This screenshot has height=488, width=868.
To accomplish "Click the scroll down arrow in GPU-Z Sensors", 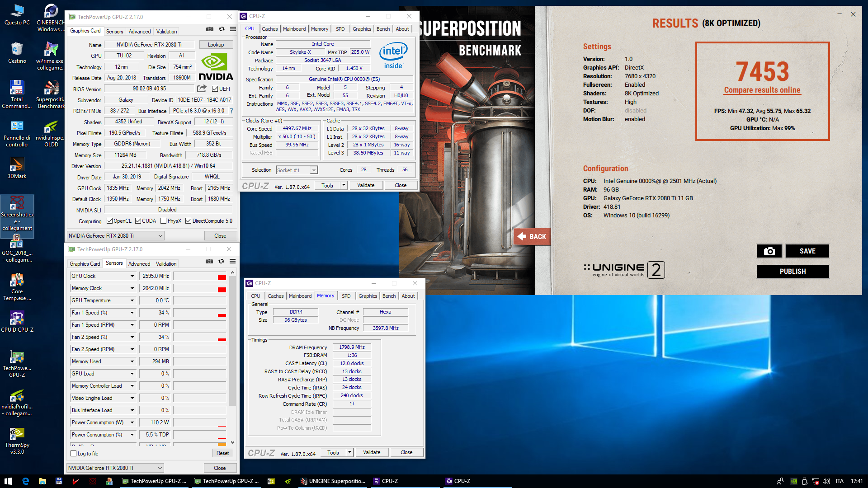I will point(232,442).
